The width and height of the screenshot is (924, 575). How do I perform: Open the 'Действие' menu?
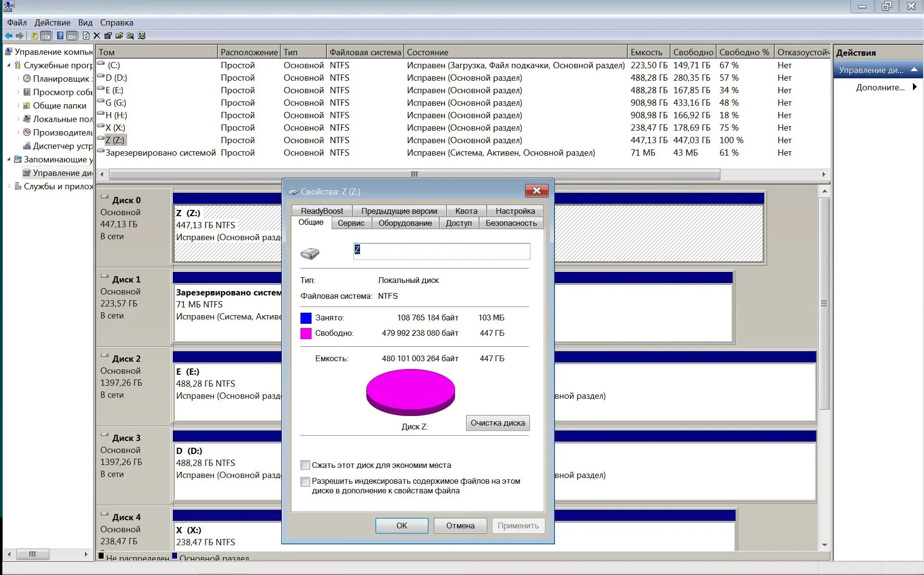pyautogui.click(x=52, y=23)
